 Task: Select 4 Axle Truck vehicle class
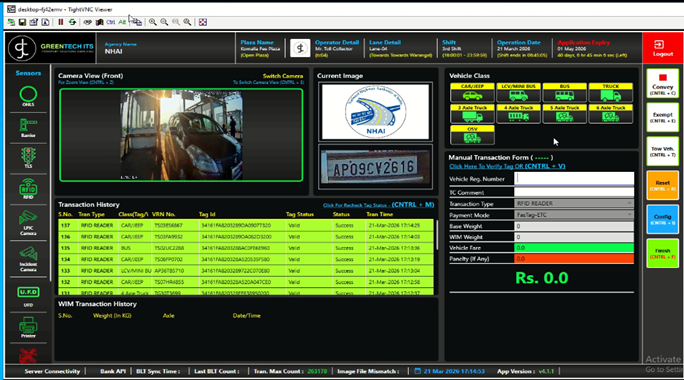coord(518,113)
